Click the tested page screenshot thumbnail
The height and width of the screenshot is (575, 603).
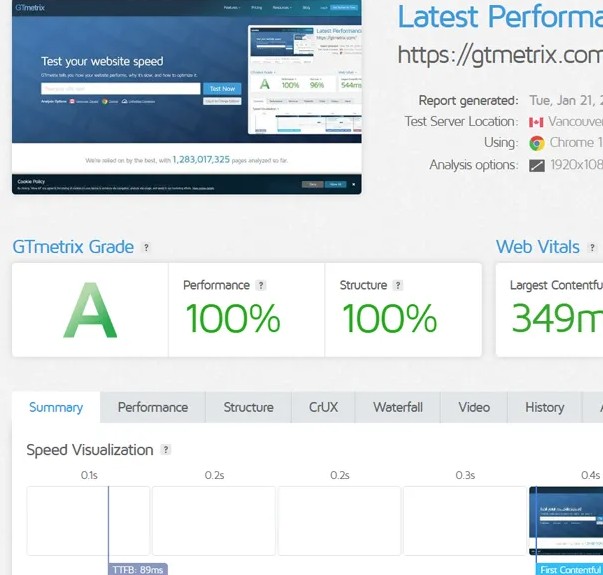tap(187, 97)
